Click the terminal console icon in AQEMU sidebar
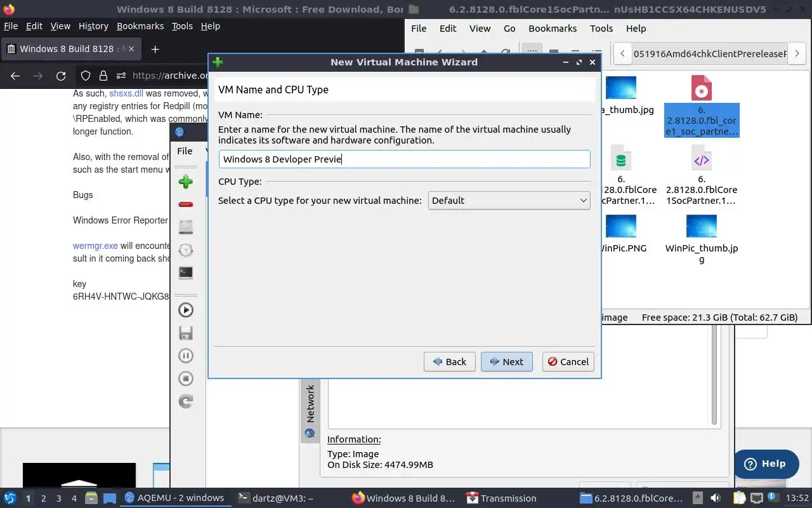The height and width of the screenshot is (508, 812). 186,272
